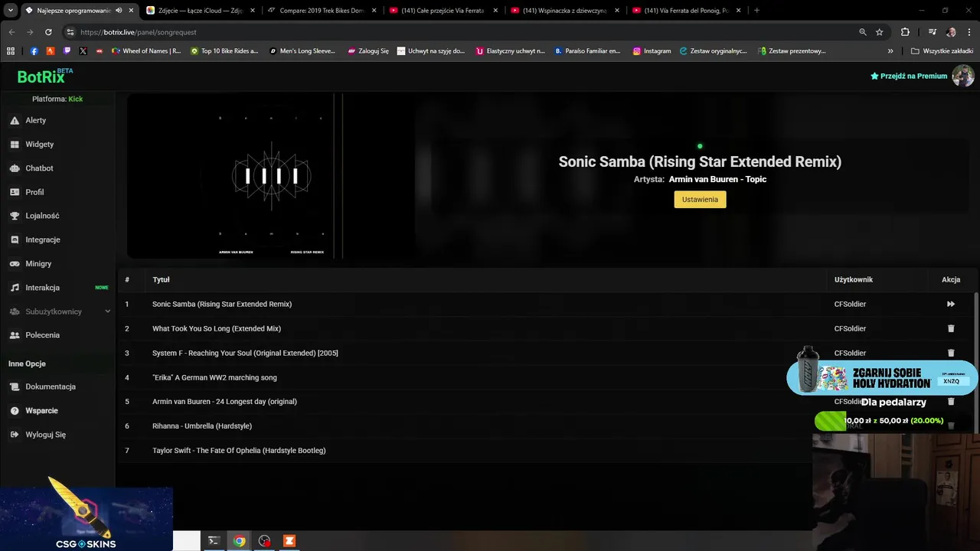Screen dimensions: 980x551
Task: Open the Instagram bookmark
Action: [x=652, y=51]
